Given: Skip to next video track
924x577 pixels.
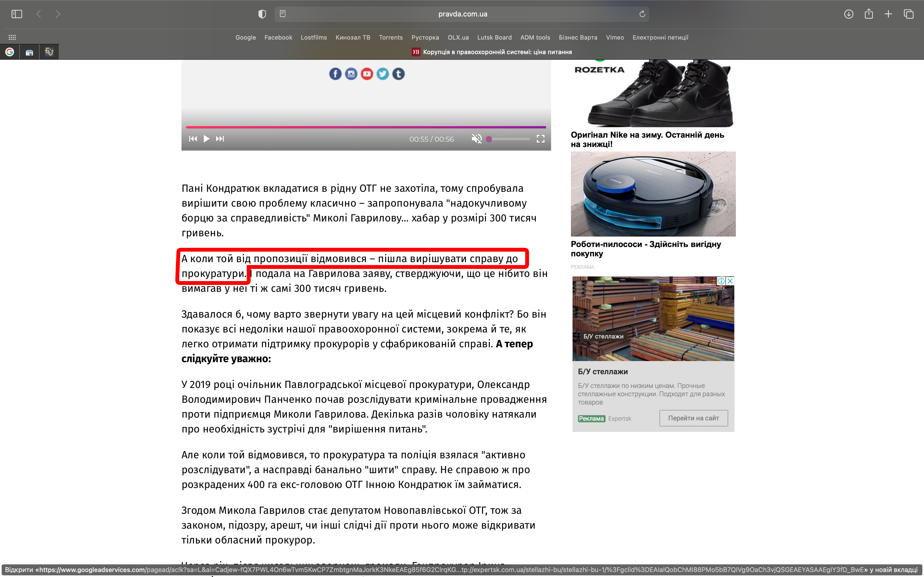Looking at the screenshot, I should (x=220, y=139).
